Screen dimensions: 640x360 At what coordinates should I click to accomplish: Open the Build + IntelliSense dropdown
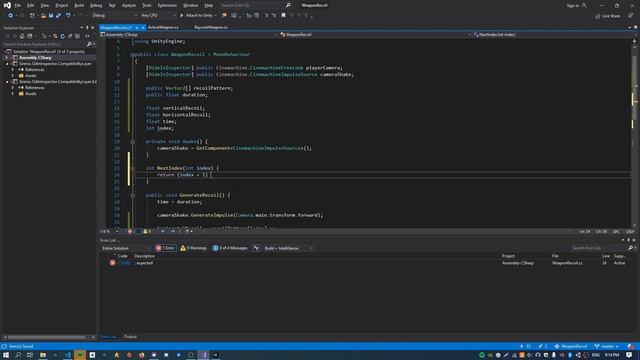288,248
